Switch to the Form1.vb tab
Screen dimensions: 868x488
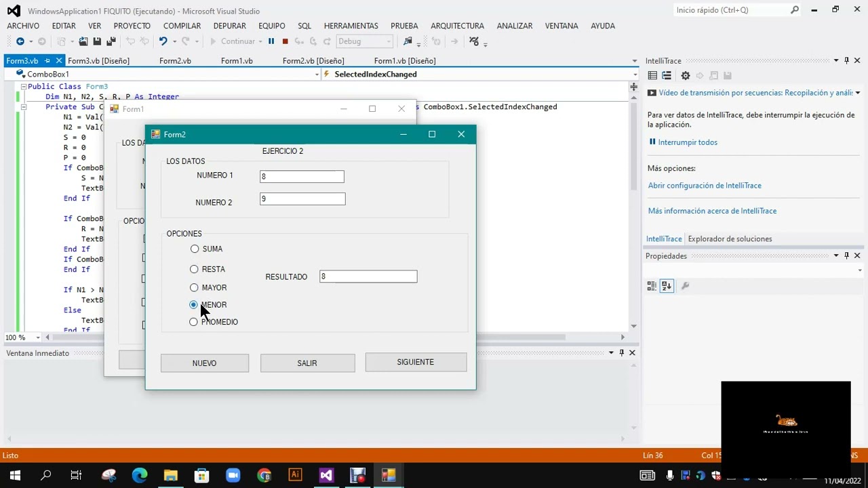(x=237, y=61)
